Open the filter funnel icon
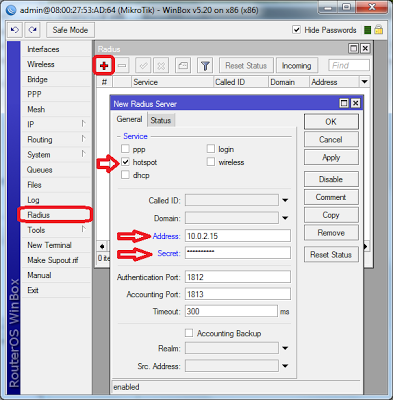This screenshot has height=400, width=393. pyautogui.click(x=205, y=66)
